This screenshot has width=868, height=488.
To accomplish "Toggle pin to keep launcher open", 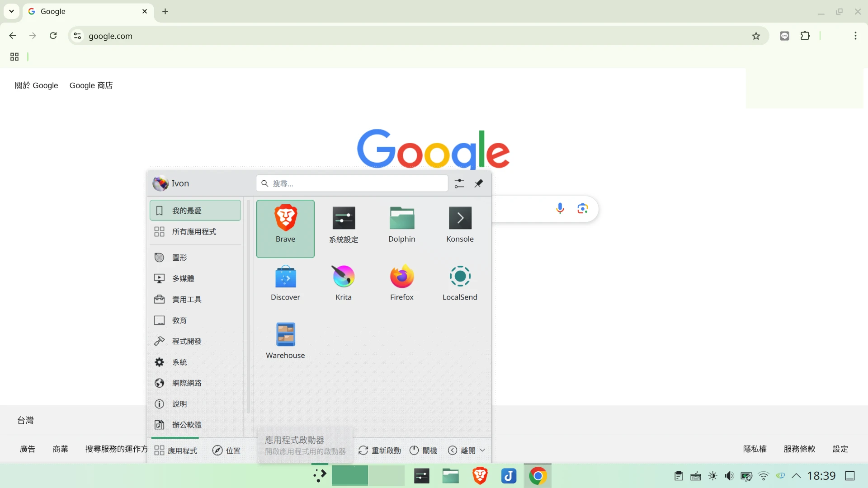I will point(478,183).
